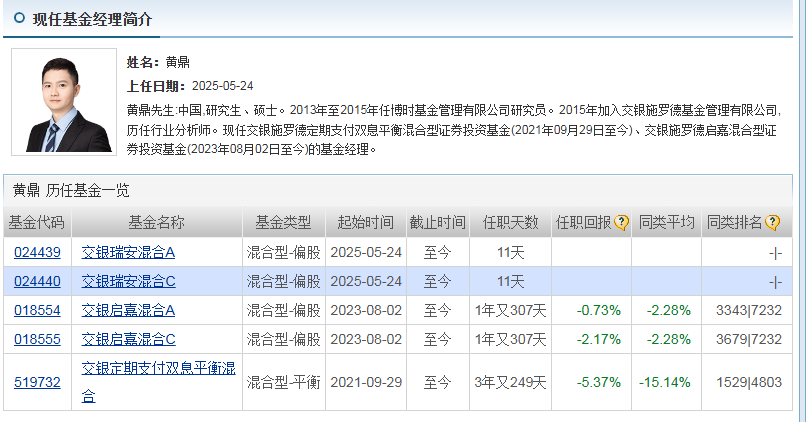This screenshot has width=808, height=422.
Task: Click the 同类平均 column header
Action: click(666, 223)
